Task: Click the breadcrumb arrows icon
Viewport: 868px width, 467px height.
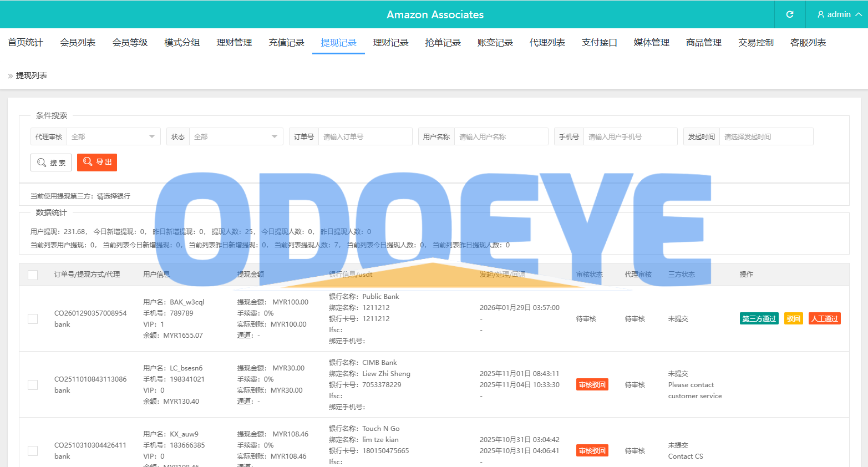Action: tap(10, 76)
